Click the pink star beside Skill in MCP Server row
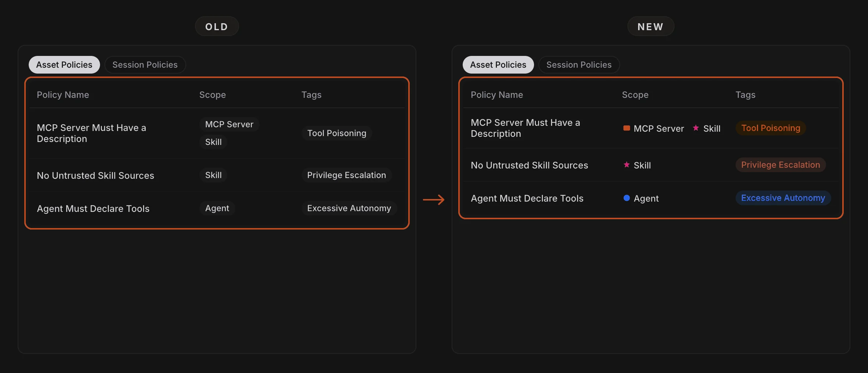Image resolution: width=868 pixels, height=373 pixels. [696, 128]
